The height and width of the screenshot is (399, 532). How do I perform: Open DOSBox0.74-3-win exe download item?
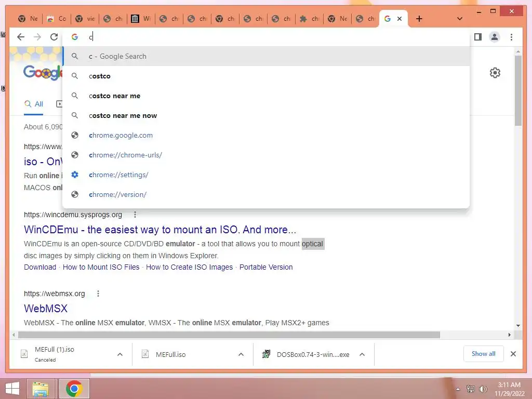click(307, 354)
